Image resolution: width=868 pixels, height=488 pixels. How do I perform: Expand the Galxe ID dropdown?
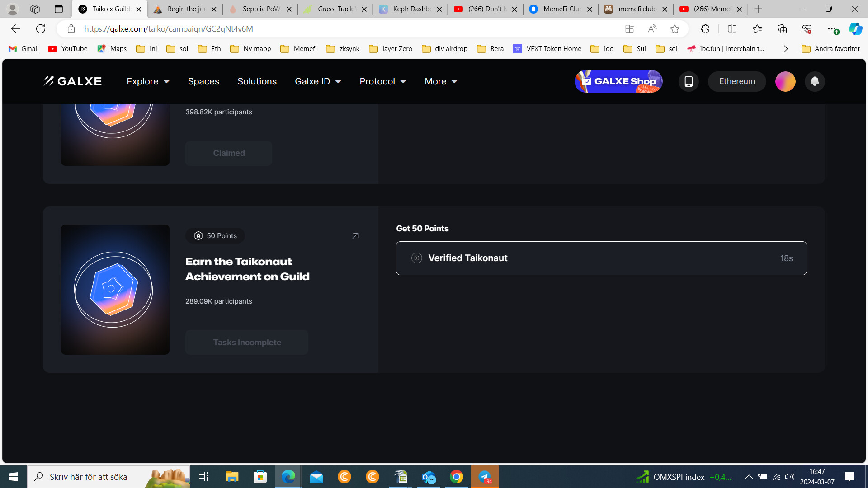coord(318,81)
